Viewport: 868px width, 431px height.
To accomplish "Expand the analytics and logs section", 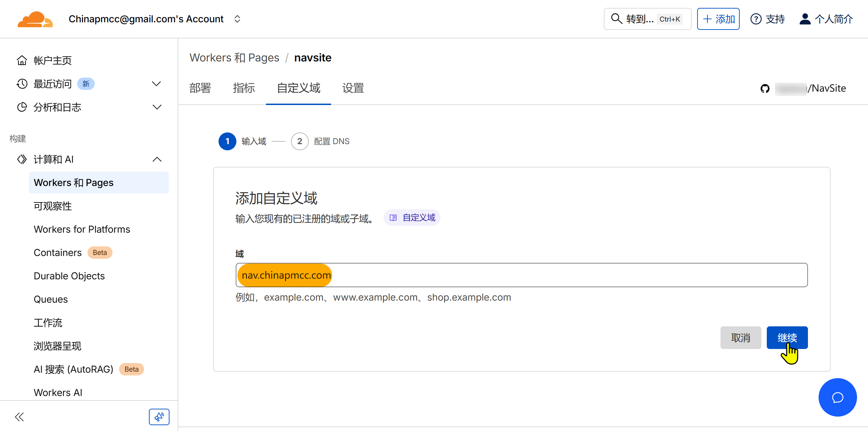I will click(156, 107).
